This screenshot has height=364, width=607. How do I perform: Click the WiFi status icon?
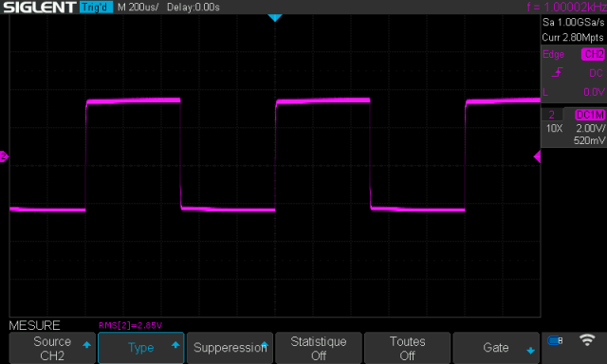587,340
